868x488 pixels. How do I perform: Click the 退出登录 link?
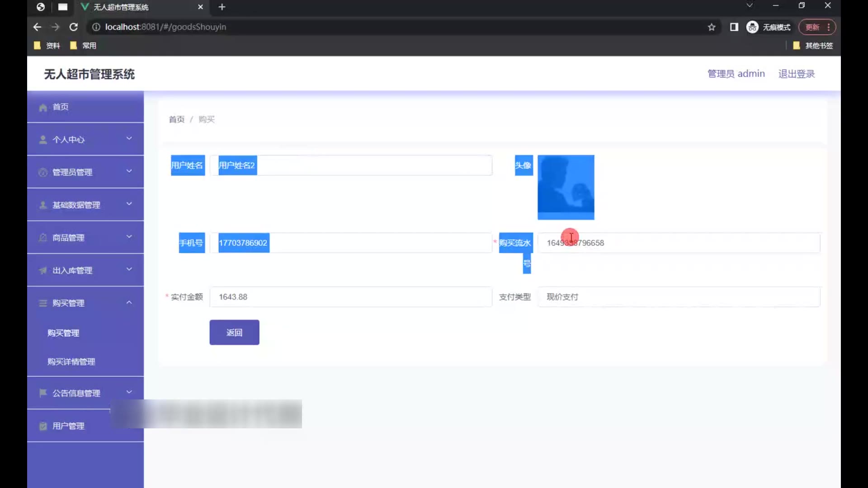[x=796, y=74]
